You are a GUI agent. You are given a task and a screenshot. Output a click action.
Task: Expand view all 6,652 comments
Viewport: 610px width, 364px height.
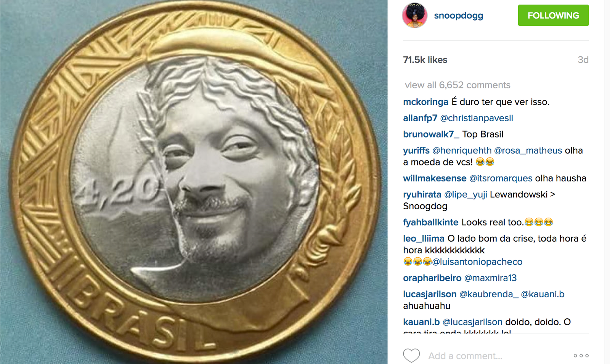[457, 85]
